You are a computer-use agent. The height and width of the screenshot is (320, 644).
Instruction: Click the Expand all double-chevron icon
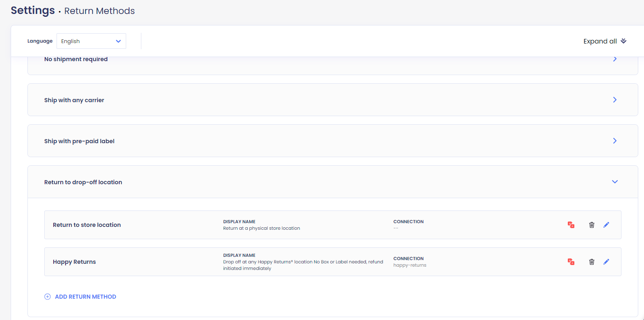pos(624,41)
